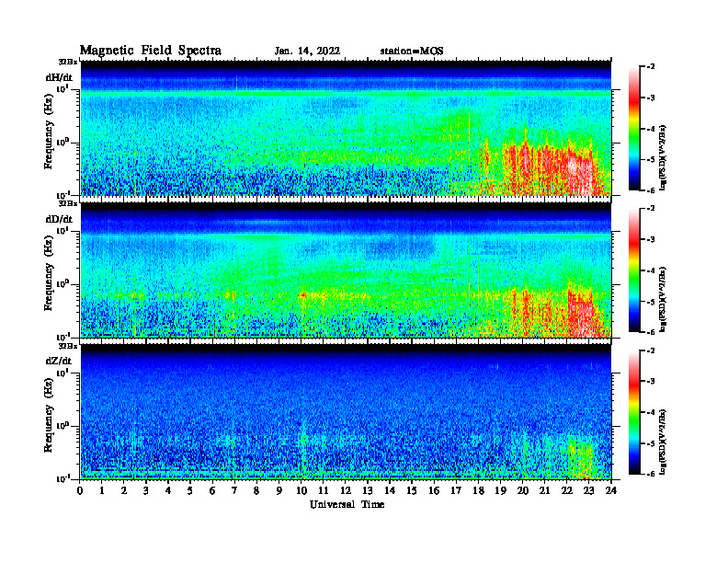The image size is (728, 563).
Task: Click the date "Jan. 14, 2022"
Action: tap(307, 52)
